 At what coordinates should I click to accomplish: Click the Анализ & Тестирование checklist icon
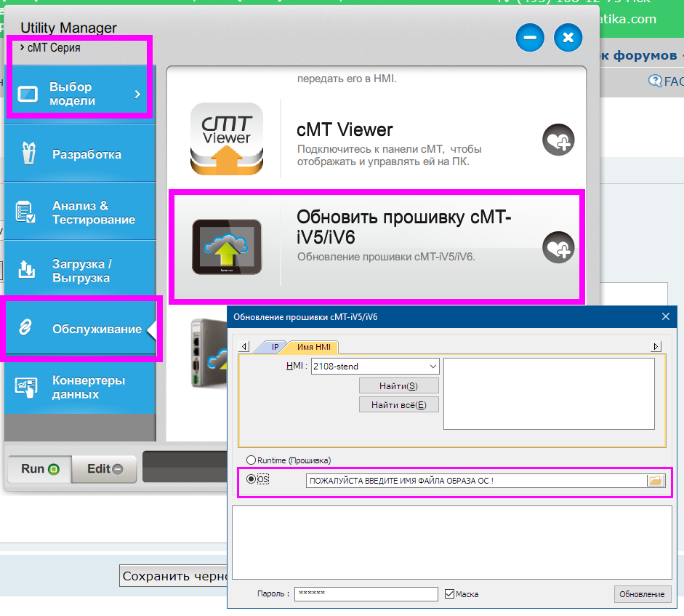(25, 212)
